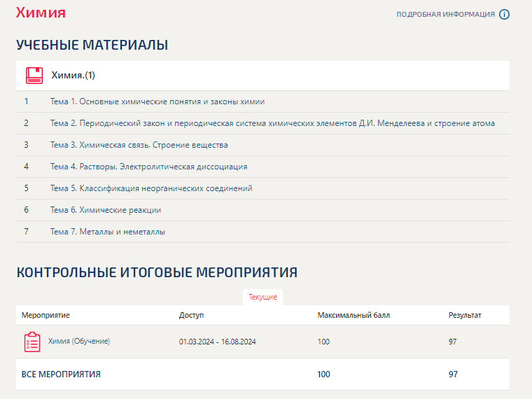Click the info circle icon
532x399 pixels.
(x=504, y=14)
